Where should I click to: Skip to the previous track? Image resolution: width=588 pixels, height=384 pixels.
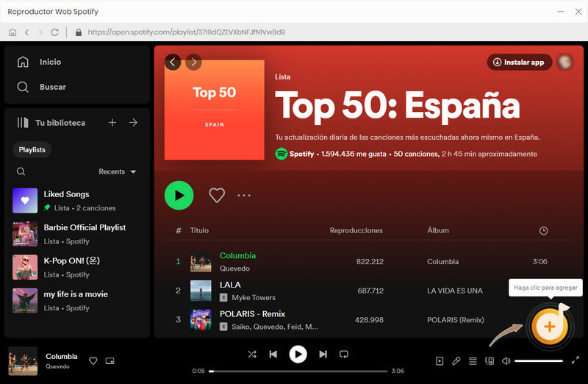[x=273, y=355]
